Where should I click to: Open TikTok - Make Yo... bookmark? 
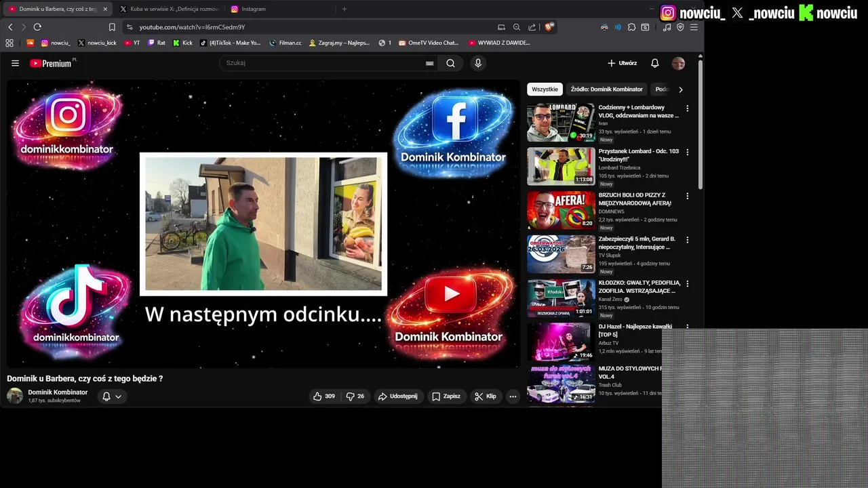(230, 43)
